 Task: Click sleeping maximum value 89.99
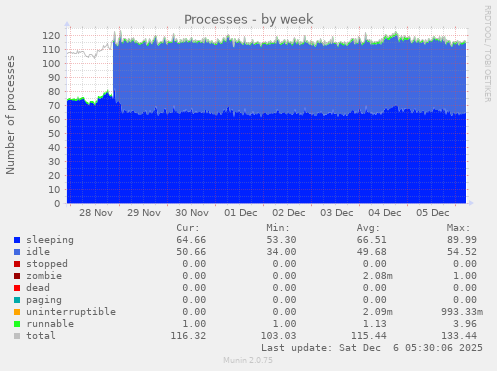[x=462, y=240]
